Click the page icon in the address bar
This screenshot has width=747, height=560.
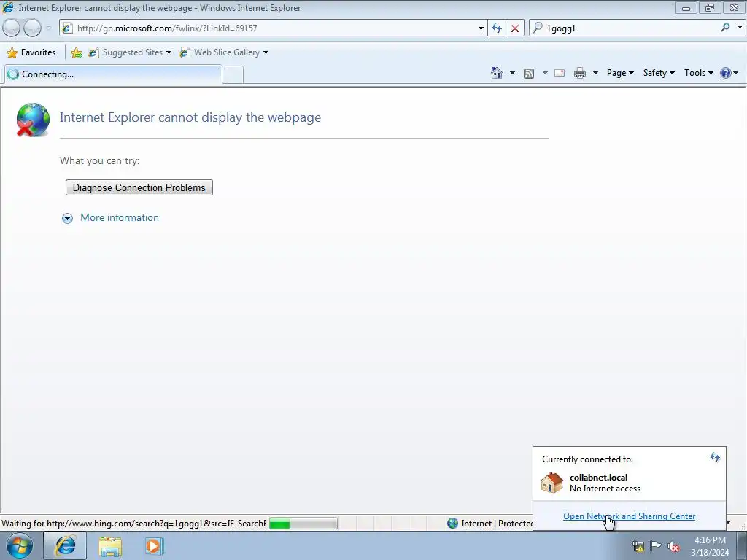(x=67, y=28)
